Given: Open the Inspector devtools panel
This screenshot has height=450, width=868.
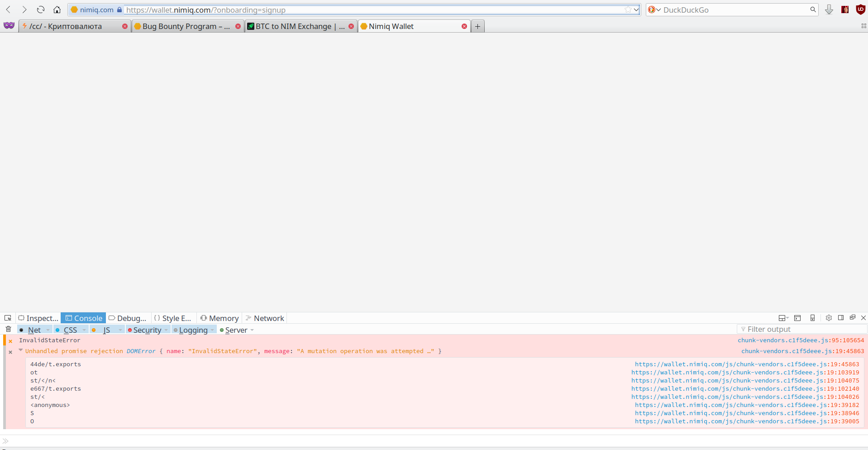Looking at the screenshot, I should click(38, 318).
